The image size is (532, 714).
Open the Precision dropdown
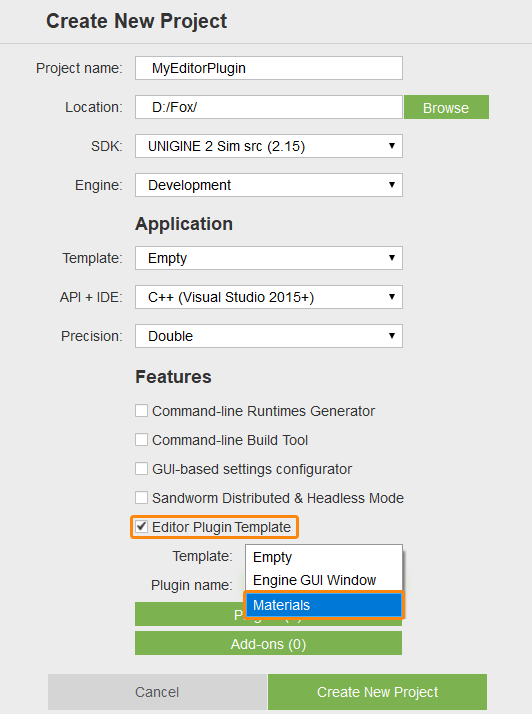point(269,336)
